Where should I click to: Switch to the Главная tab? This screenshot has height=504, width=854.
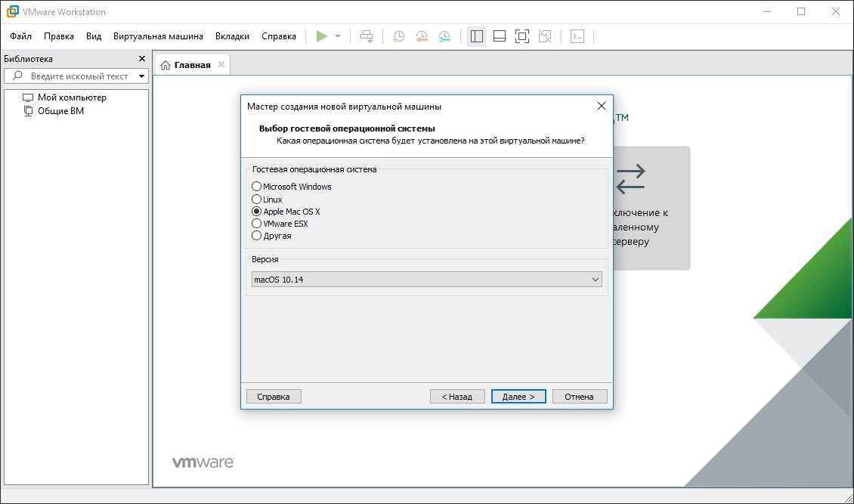pos(192,65)
